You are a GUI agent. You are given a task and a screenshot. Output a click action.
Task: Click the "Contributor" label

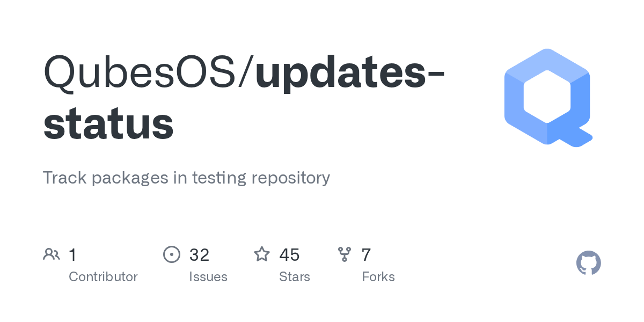click(103, 277)
